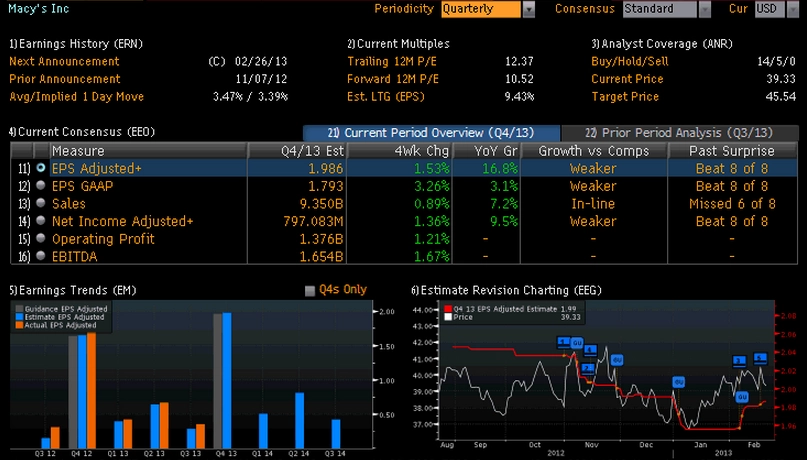The width and height of the screenshot is (807, 460).
Task: Open Current Consensus (EEO) section
Action: click(82, 132)
